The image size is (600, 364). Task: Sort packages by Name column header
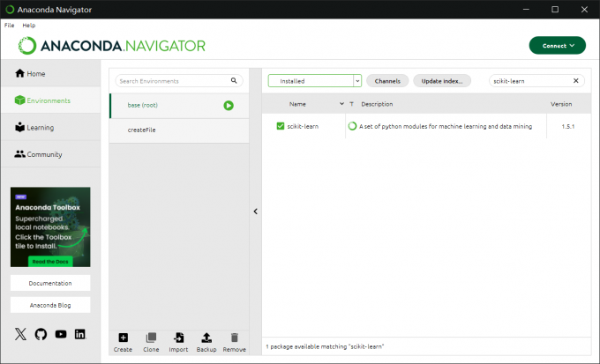tap(297, 104)
